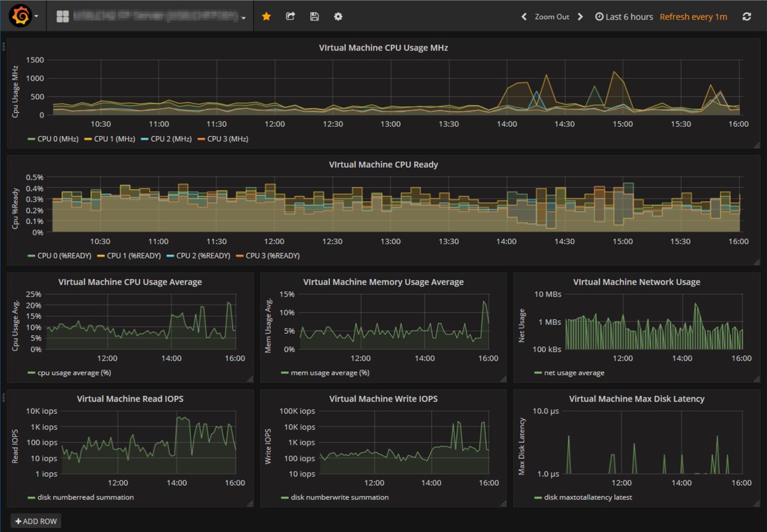Change the Refresh every 1m interval
Viewport: 767px width, 532px height.
(x=693, y=16)
